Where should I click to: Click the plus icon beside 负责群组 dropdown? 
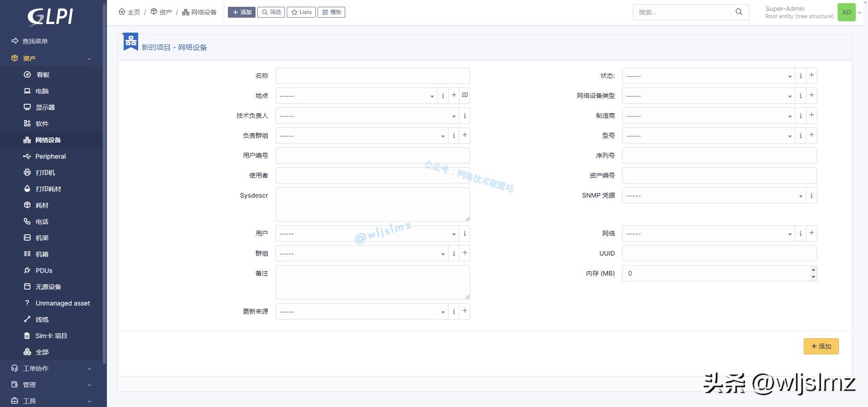point(464,136)
